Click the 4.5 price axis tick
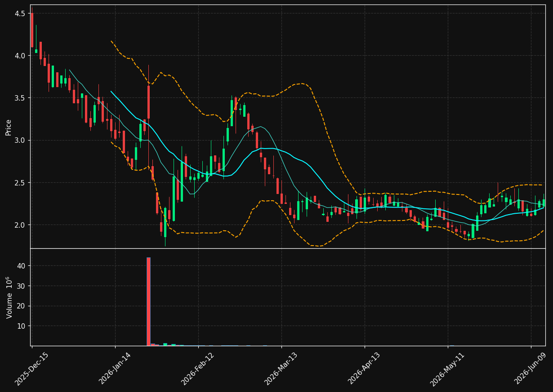Viewport: 553px width, 392px height. pyautogui.click(x=20, y=13)
